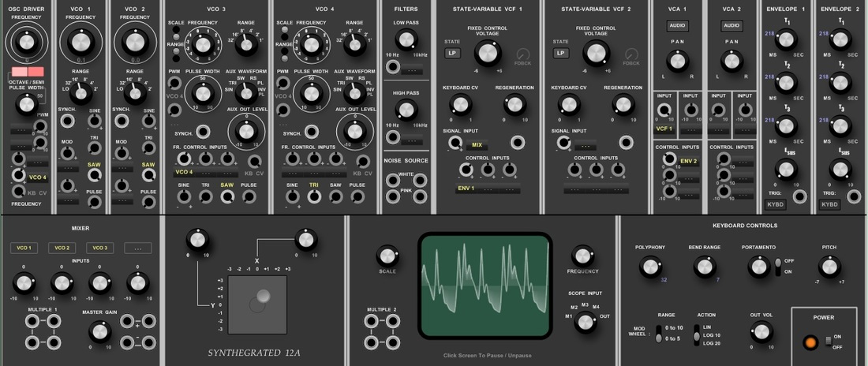Click the Scope Input selector knob
868x366 pixels.
(586, 321)
